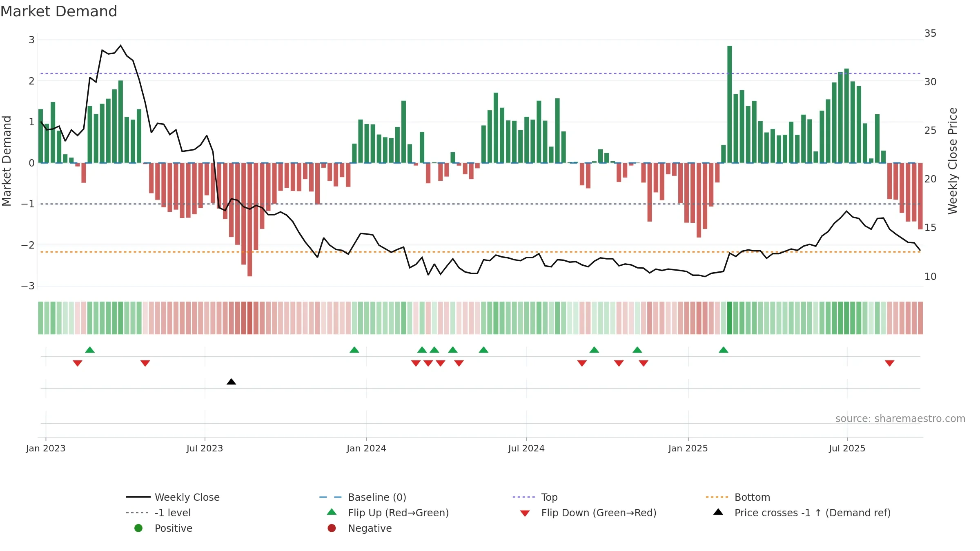Select the first Flip Up marker in early 2023
This screenshot has width=980, height=551.
click(x=90, y=350)
